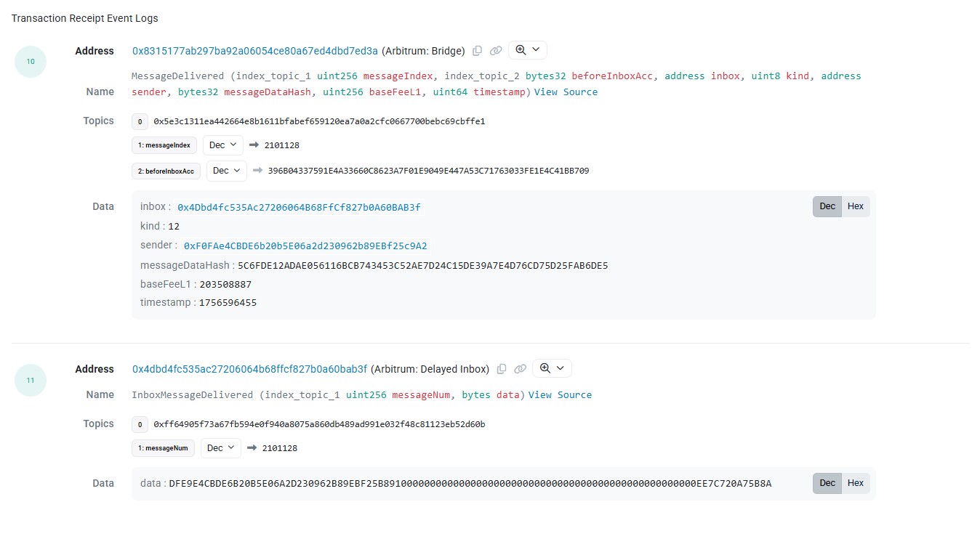Copy the Arbitrum: Delayed Inbox address

click(x=502, y=369)
